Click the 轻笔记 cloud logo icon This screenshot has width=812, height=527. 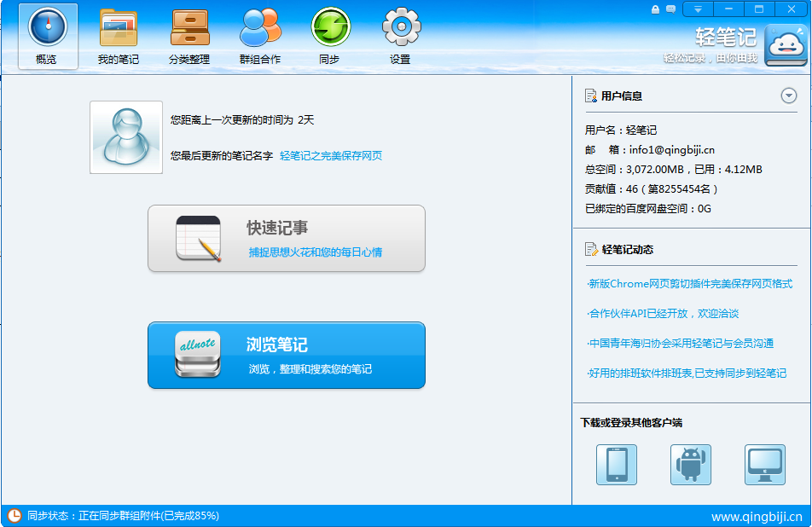click(786, 45)
